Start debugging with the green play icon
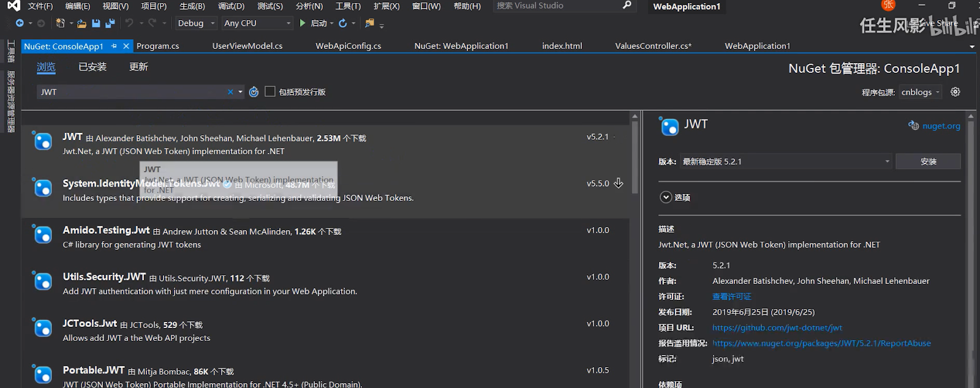 coord(303,23)
